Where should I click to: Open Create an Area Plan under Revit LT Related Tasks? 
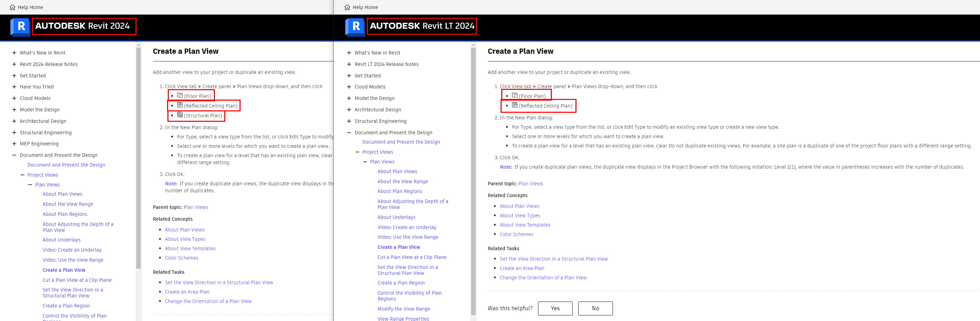522,268
